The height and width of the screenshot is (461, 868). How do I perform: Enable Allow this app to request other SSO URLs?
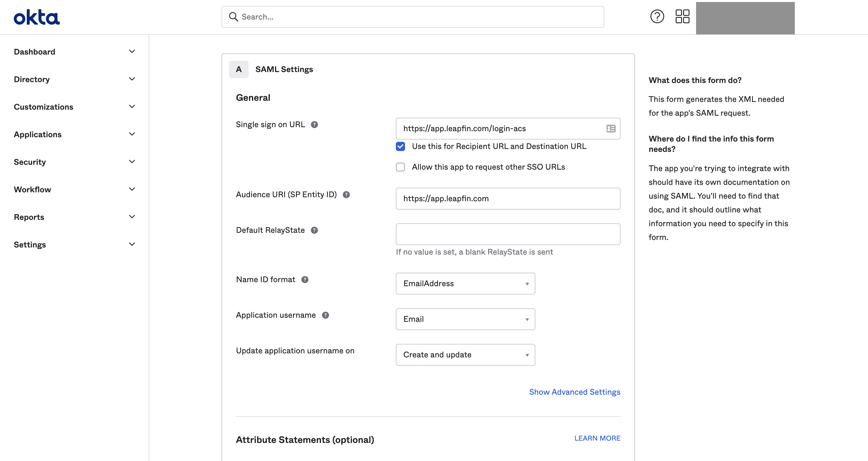(x=400, y=167)
